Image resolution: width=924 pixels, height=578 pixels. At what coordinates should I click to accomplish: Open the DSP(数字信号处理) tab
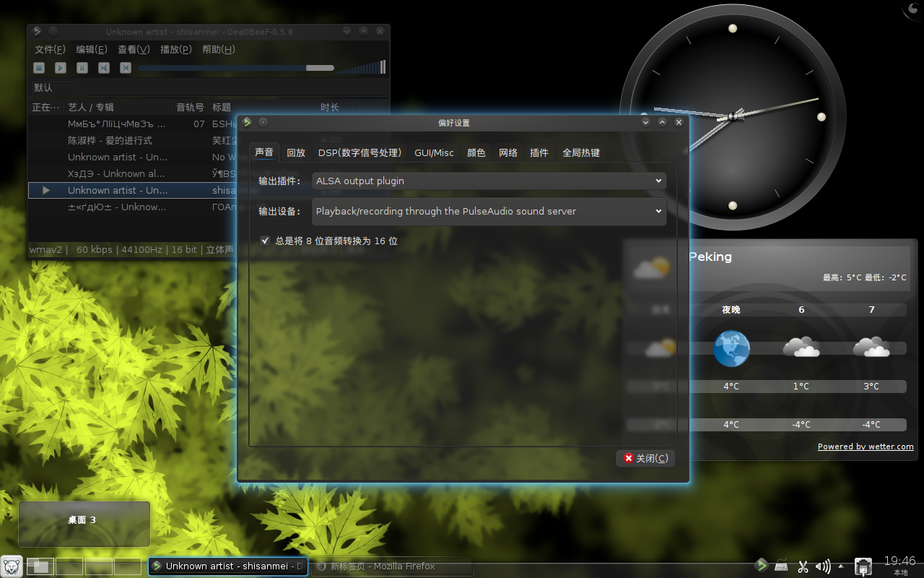(x=359, y=152)
